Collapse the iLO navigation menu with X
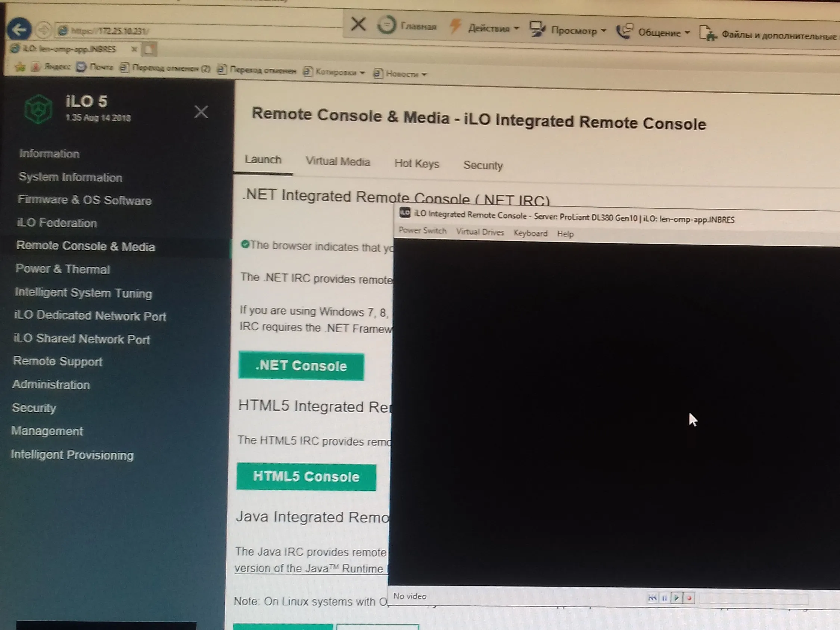Screen dimensions: 840x630 201,112
